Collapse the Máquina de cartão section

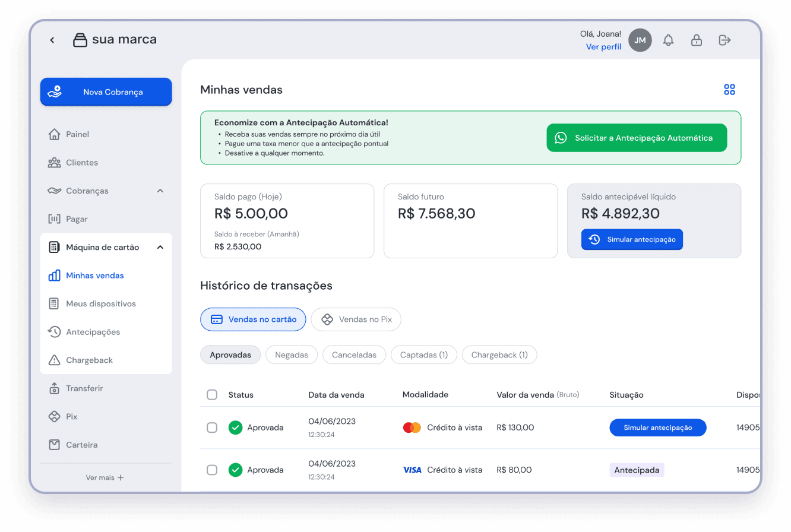coord(160,247)
